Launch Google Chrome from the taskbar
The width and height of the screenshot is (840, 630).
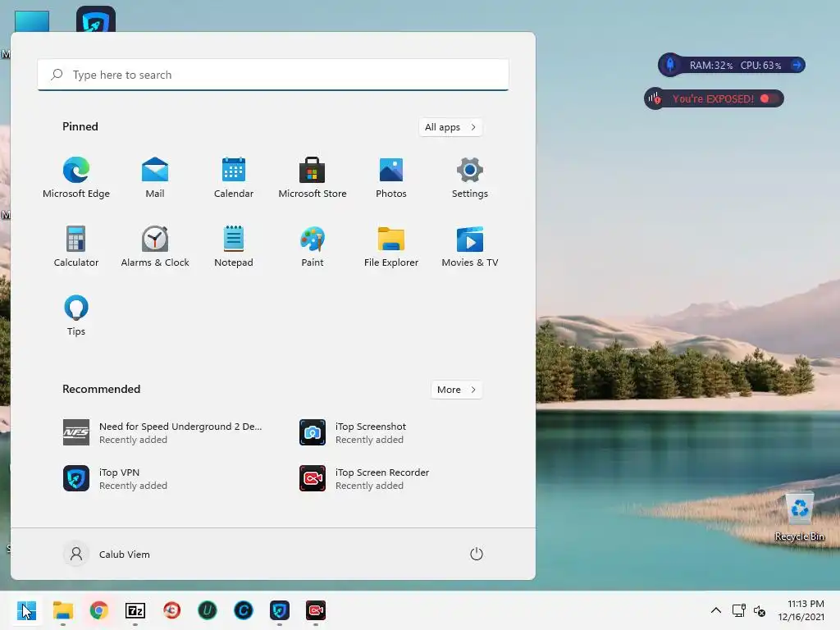[x=98, y=610]
